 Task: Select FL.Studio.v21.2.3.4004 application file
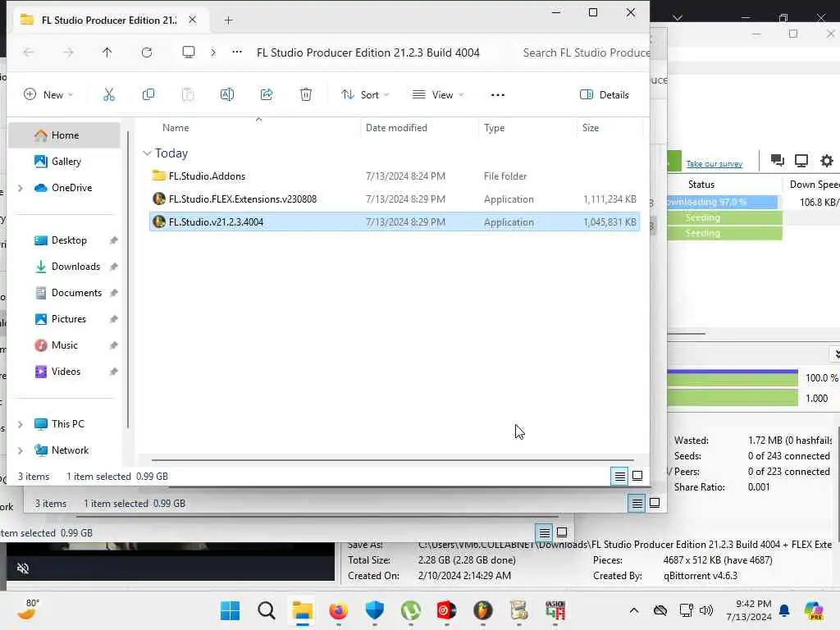click(395, 221)
